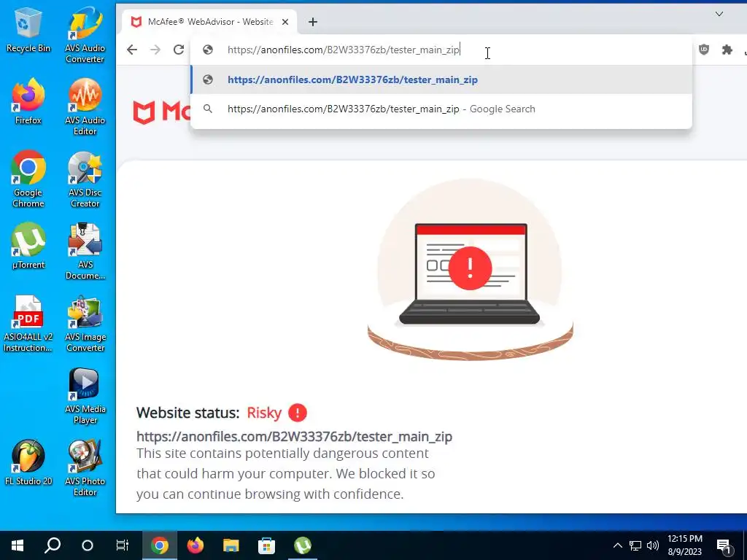Launch AVS Audio Converter shortcut

[85, 36]
